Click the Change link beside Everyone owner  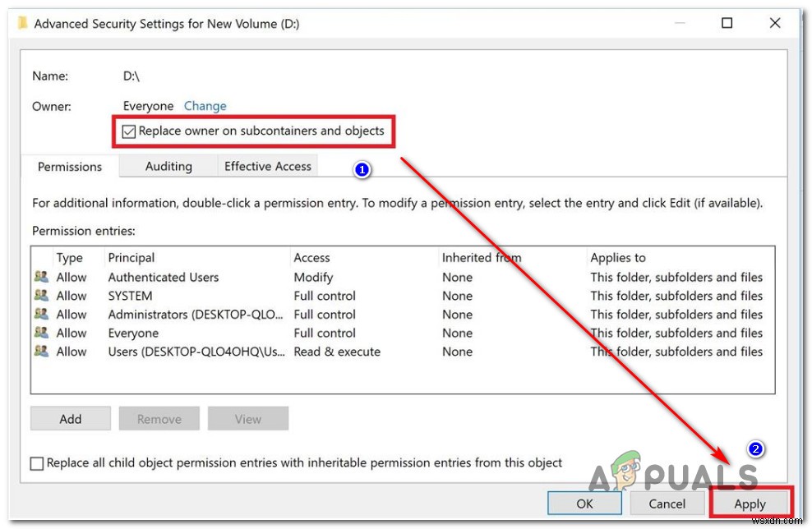pyautogui.click(x=205, y=105)
